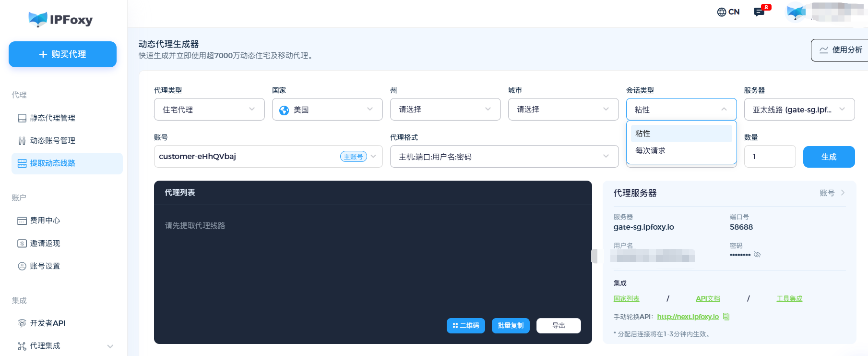Open the API文档 link
Screen dimensions: 868x356
click(708, 299)
